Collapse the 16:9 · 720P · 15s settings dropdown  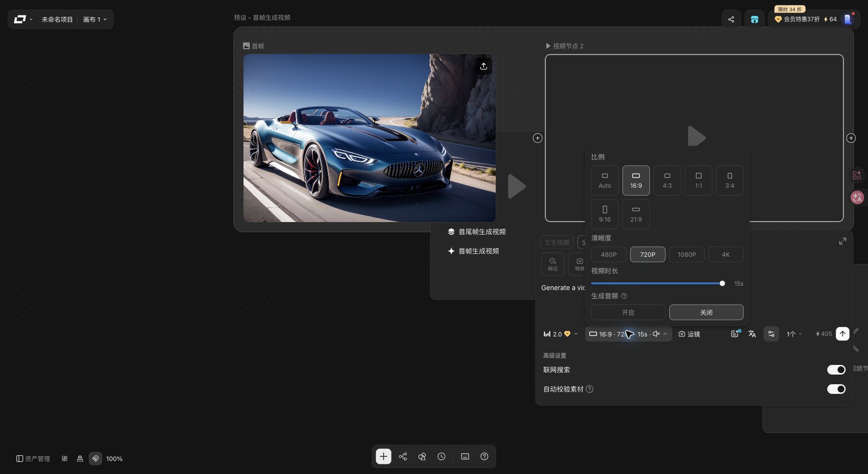click(x=628, y=334)
